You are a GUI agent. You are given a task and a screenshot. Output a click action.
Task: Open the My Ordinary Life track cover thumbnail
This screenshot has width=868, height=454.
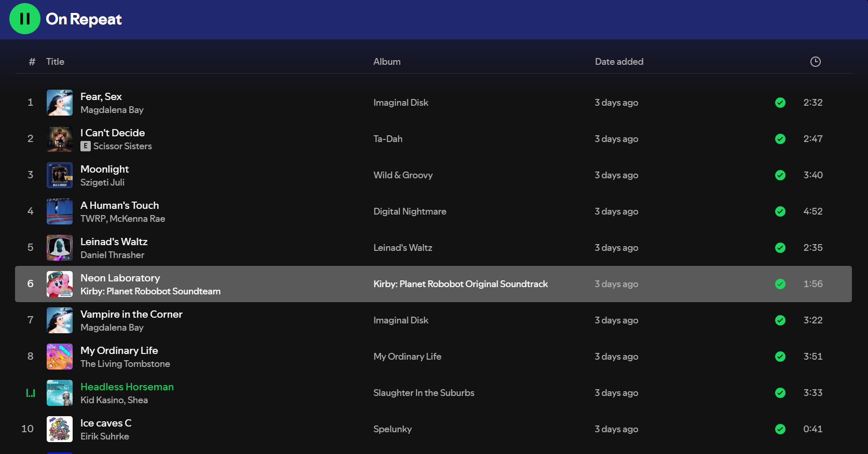(x=60, y=357)
